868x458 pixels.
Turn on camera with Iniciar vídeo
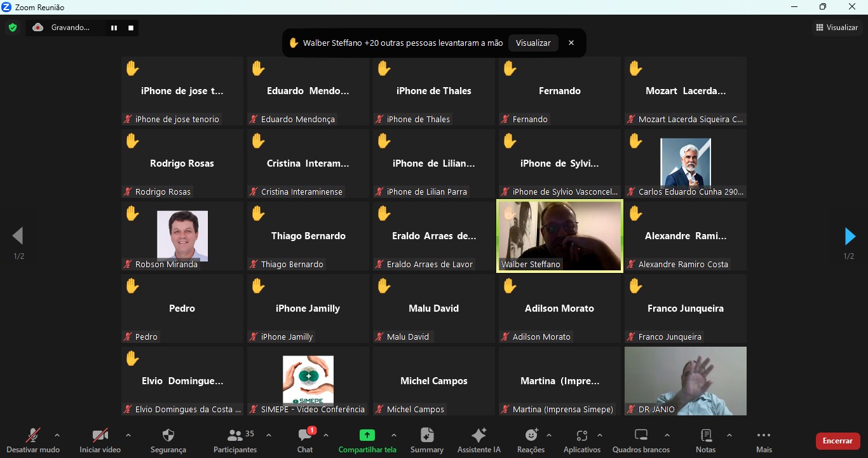[x=100, y=440]
